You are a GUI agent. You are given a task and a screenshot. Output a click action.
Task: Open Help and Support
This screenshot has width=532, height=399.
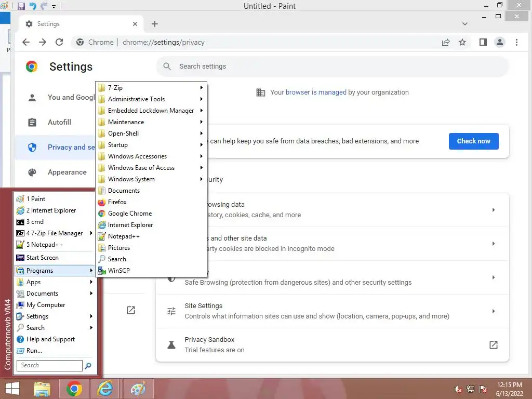(54, 339)
